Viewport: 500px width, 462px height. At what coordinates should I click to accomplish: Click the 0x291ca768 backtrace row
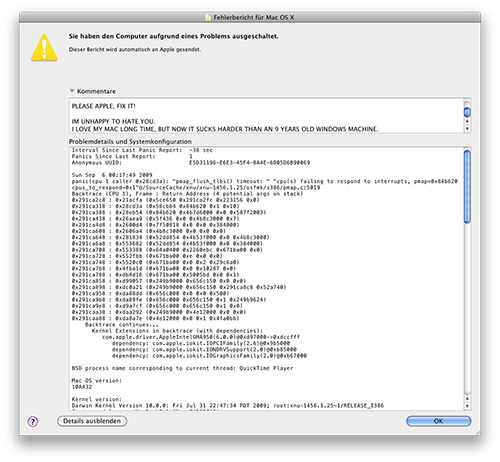[x=154, y=268]
